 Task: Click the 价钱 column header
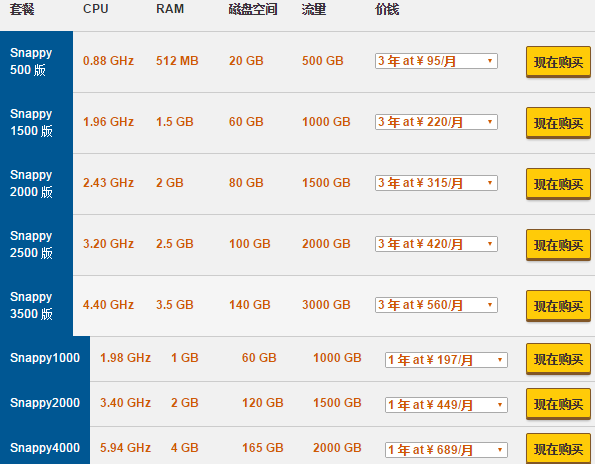[387, 9]
